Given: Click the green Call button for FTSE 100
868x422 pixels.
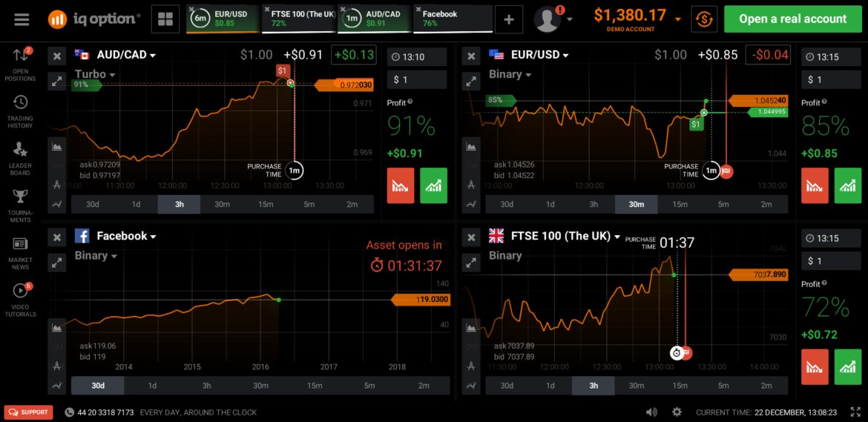Looking at the screenshot, I should pos(847,366).
